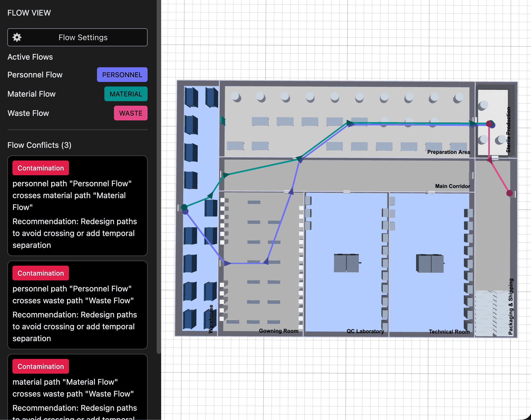The height and width of the screenshot is (420, 531).
Task: Click the sidebar vertical scrollbar
Action: click(x=159, y=177)
